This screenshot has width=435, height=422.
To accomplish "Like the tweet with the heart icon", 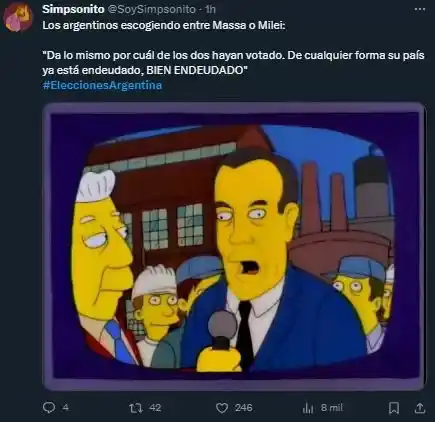I will (x=222, y=408).
